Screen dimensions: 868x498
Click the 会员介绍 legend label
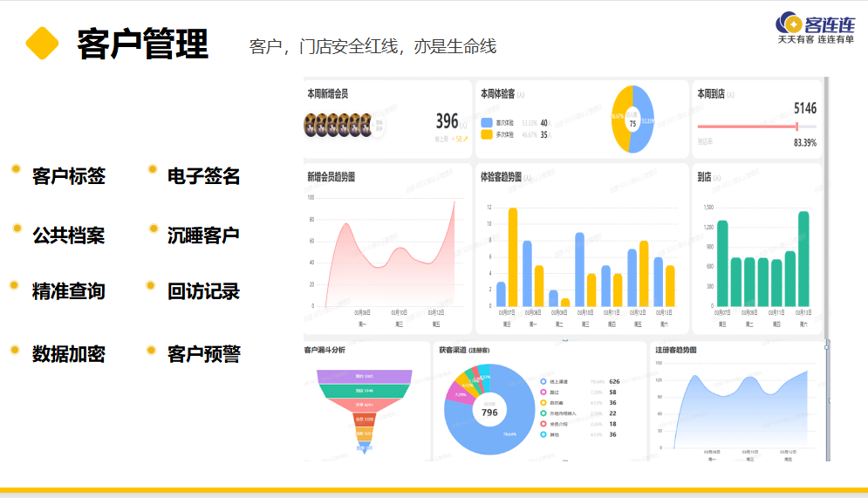click(x=558, y=424)
